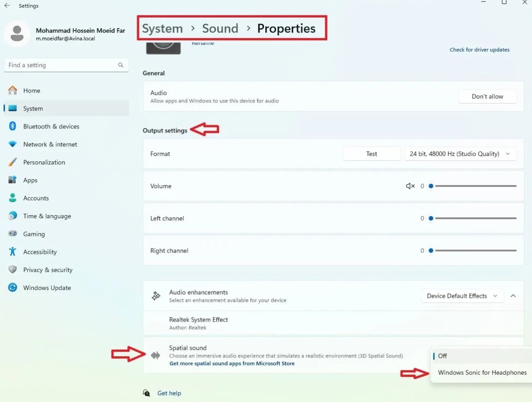Click the Network & internet Wi-Fi icon
This screenshot has width=532, height=402.
(13, 144)
